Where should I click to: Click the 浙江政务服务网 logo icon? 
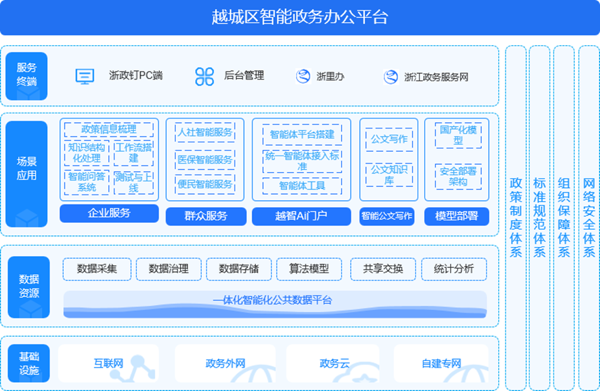click(x=391, y=77)
